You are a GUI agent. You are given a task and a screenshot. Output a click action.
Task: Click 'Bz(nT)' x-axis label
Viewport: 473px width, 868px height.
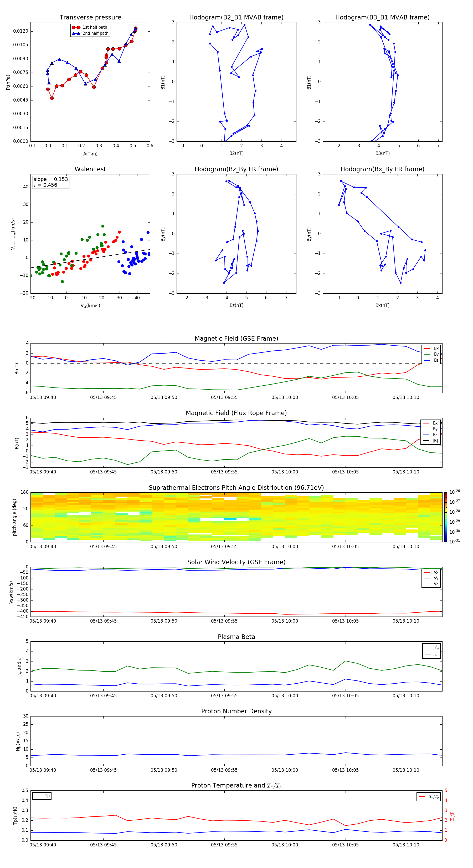point(236,305)
